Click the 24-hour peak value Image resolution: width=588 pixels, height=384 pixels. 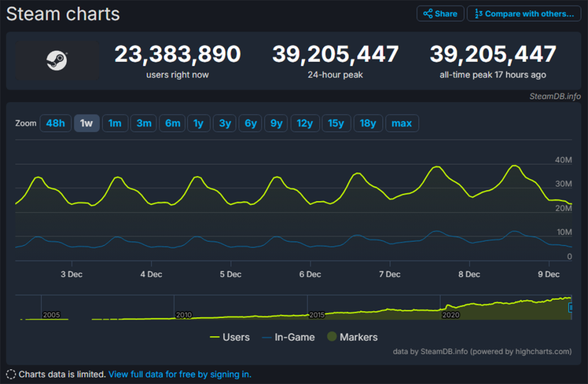(335, 54)
